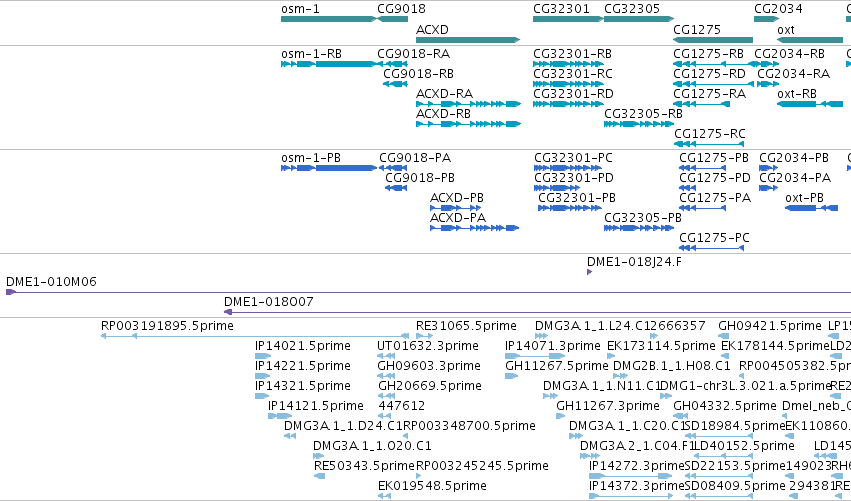This screenshot has width=851, height=501.
Task: Click protein CG1275-PA
Action: click(x=702, y=208)
